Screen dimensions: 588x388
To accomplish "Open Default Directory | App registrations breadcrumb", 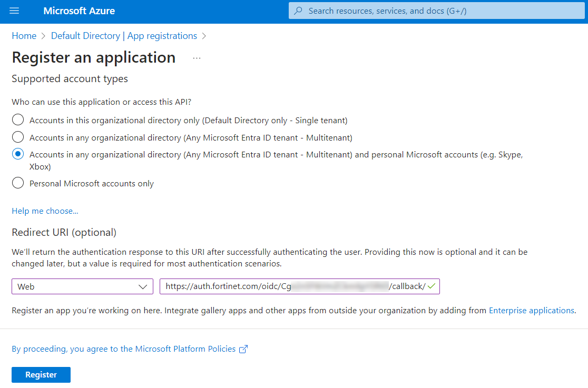I will (x=124, y=36).
